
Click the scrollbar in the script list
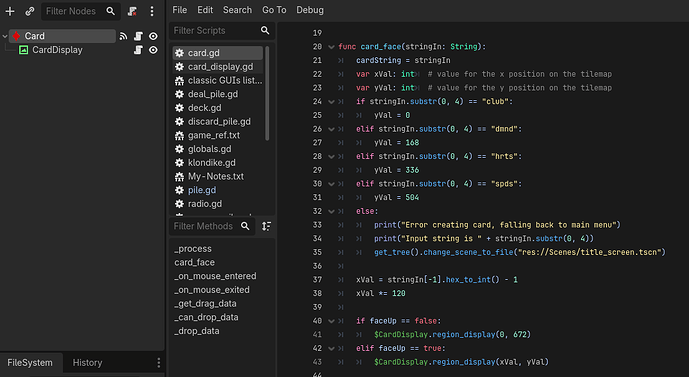(x=267, y=93)
